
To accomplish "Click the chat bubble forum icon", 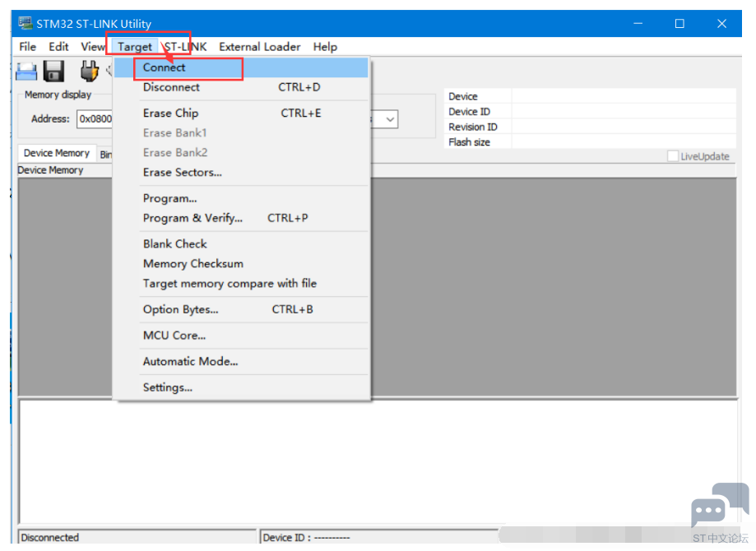I will (719, 504).
